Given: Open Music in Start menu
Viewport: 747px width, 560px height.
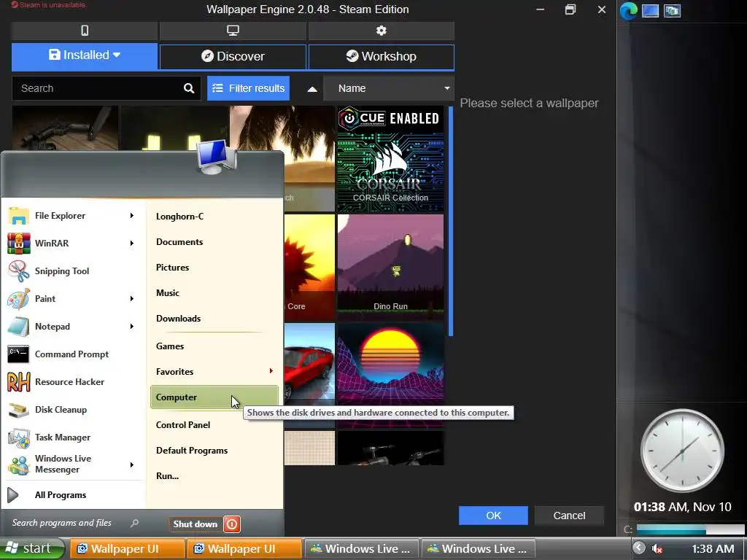Looking at the screenshot, I should (168, 293).
